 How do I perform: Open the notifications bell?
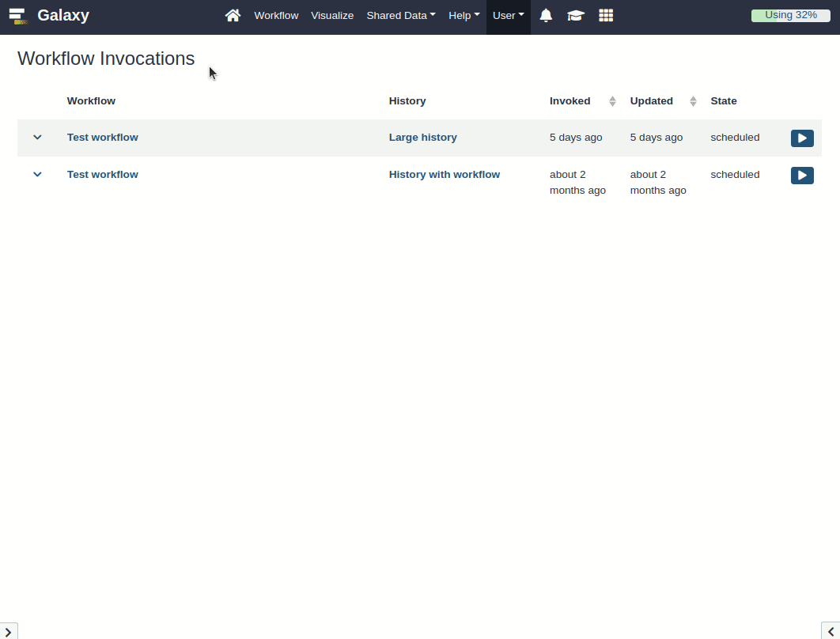click(546, 15)
